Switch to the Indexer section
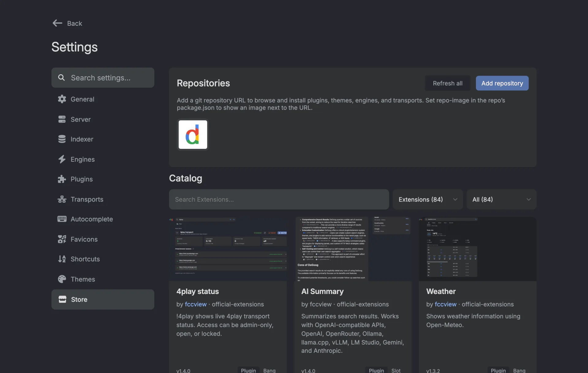Image resolution: width=588 pixels, height=373 pixels. 82,139
